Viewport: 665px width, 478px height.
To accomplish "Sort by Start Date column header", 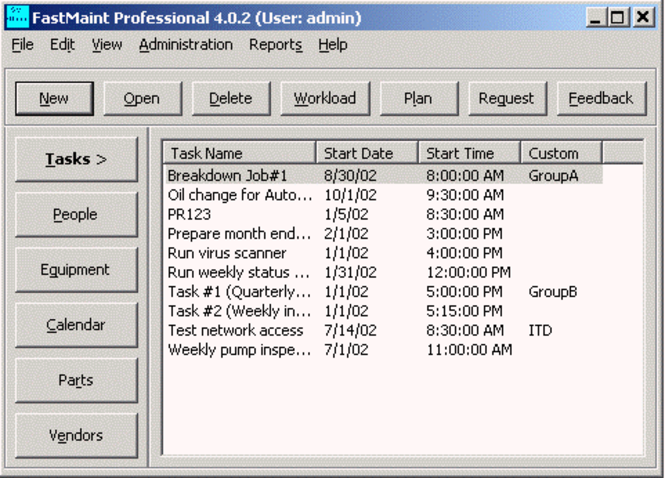I will coord(367,153).
